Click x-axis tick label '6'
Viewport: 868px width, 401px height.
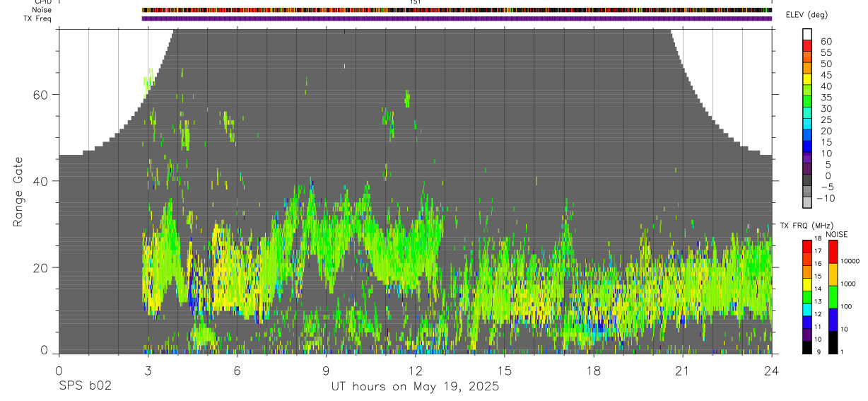(237, 371)
